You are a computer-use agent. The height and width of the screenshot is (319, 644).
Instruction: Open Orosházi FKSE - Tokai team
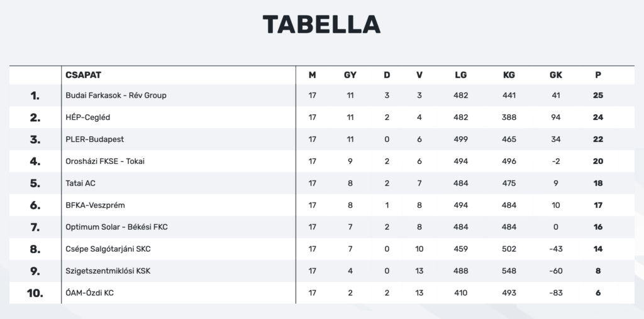click(x=105, y=161)
